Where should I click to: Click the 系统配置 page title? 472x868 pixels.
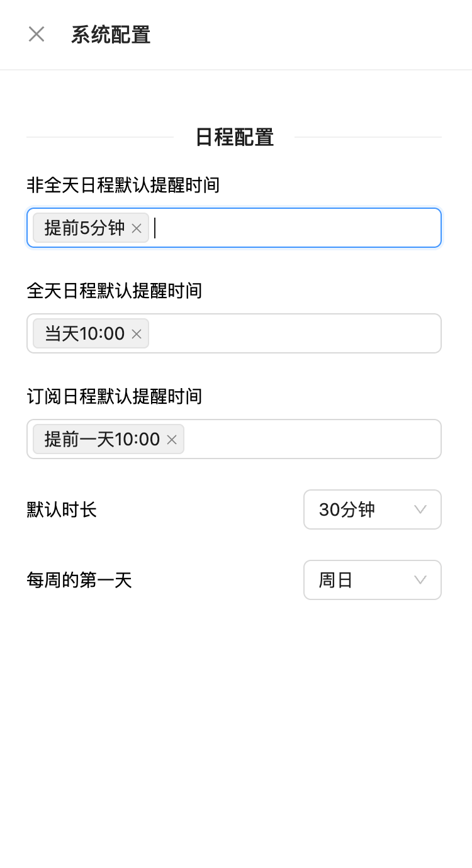[111, 35]
